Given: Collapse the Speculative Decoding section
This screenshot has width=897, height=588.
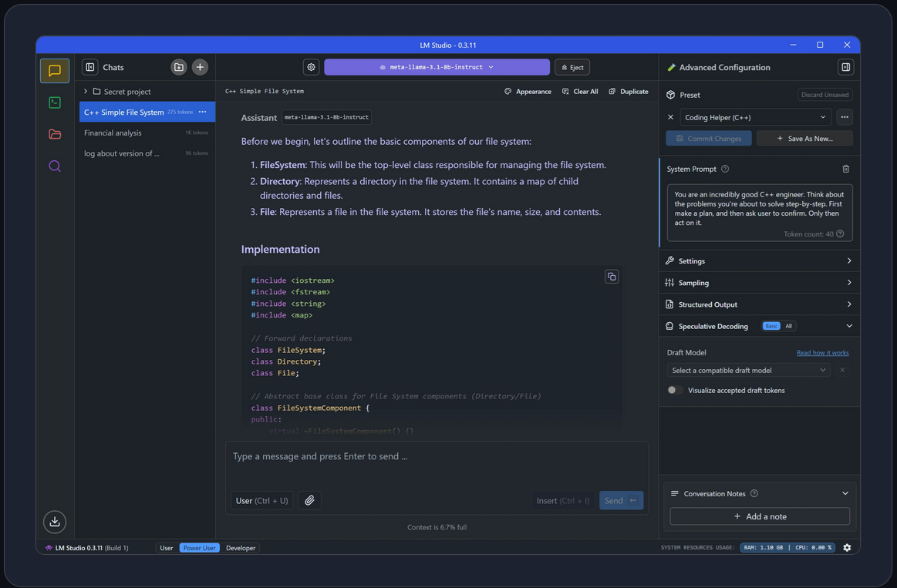Looking at the screenshot, I should click(849, 326).
